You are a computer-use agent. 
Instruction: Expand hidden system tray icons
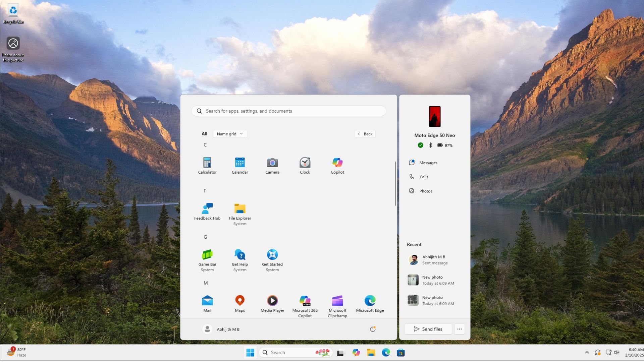click(x=587, y=352)
